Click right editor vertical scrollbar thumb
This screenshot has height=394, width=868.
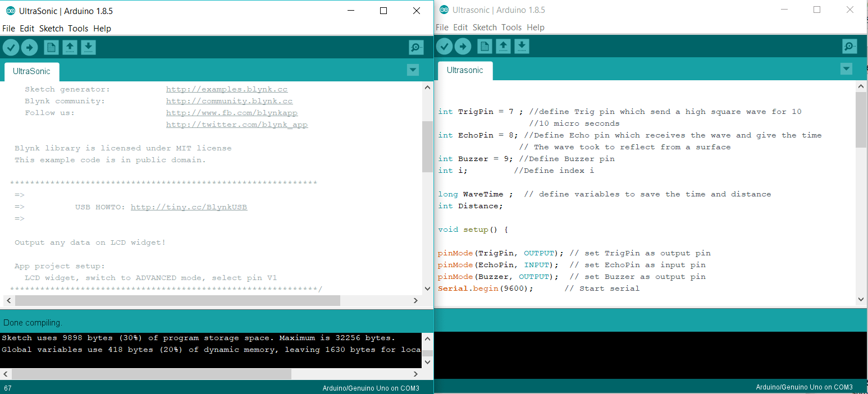click(861, 120)
